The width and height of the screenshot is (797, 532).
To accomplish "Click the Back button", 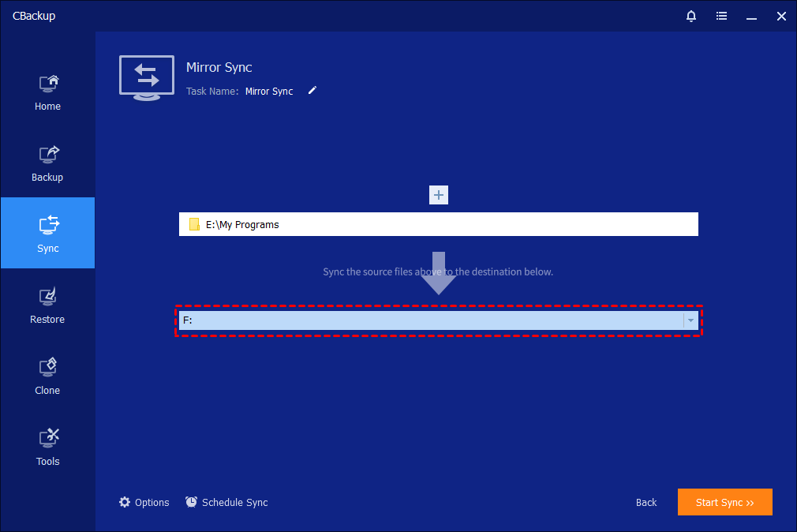I will pyautogui.click(x=646, y=503).
